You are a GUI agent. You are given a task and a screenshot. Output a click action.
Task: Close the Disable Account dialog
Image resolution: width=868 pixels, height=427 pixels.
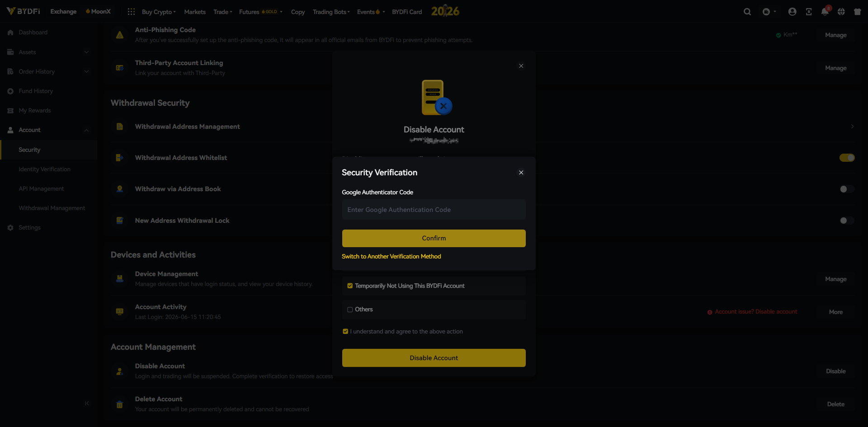[x=521, y=66]
